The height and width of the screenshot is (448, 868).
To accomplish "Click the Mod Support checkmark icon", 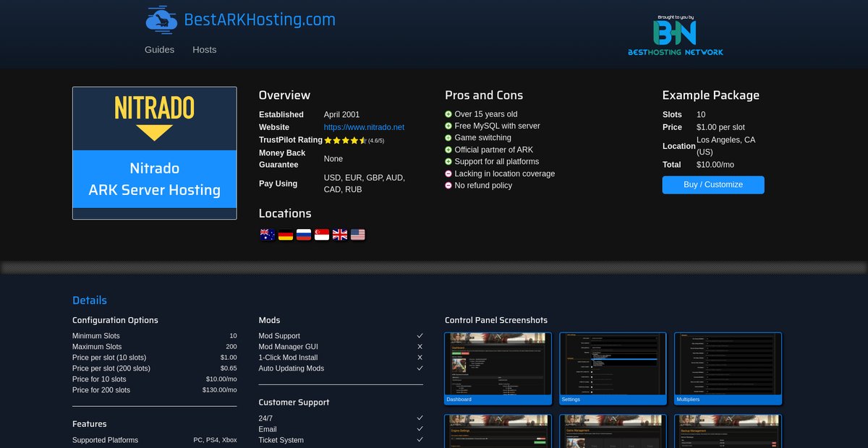I will click(x=420, y=336).
